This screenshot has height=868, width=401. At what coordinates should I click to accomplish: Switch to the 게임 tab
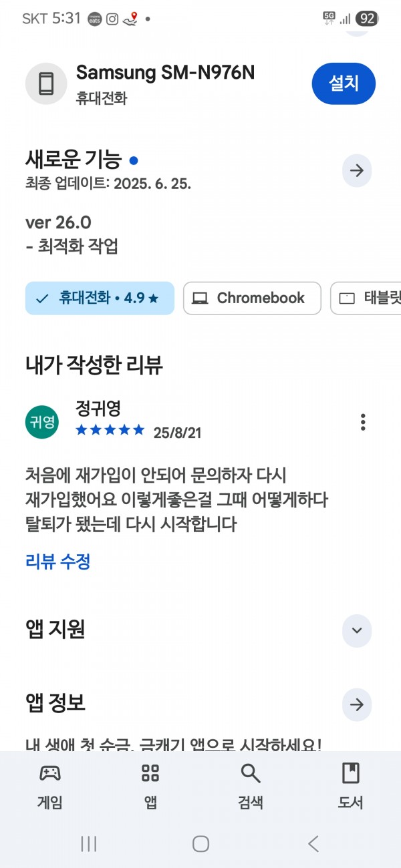(x=50, y=787)
